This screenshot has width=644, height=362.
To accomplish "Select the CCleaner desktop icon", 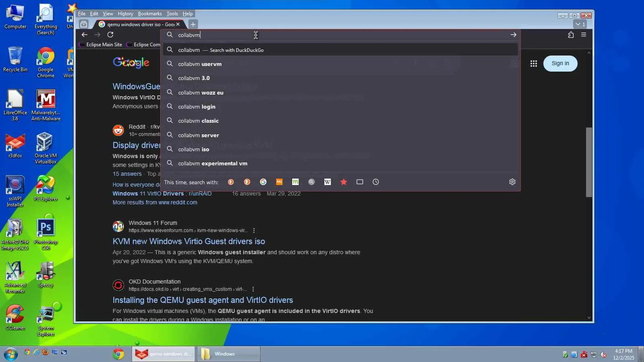I will pos(15,318).
